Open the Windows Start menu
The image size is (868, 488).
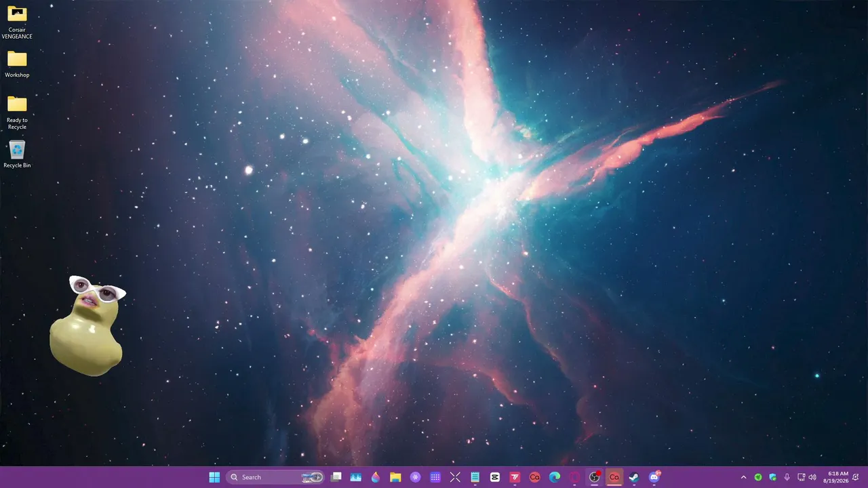pos(214,477)
